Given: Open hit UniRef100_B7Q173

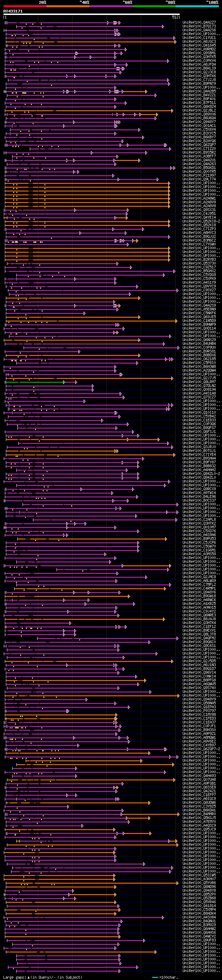Looking at the screenshot, I should click(x=199, y=26).
